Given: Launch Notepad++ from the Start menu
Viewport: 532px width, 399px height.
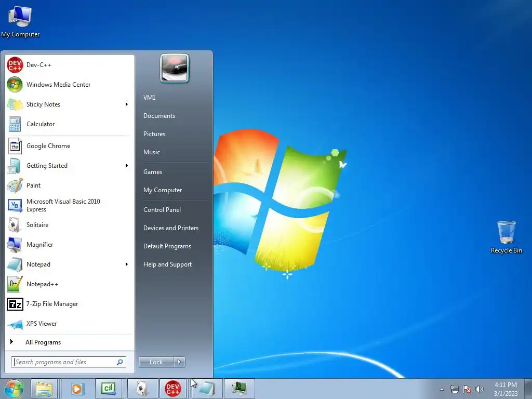Looking at the screenshot, I should coord(70,284).
